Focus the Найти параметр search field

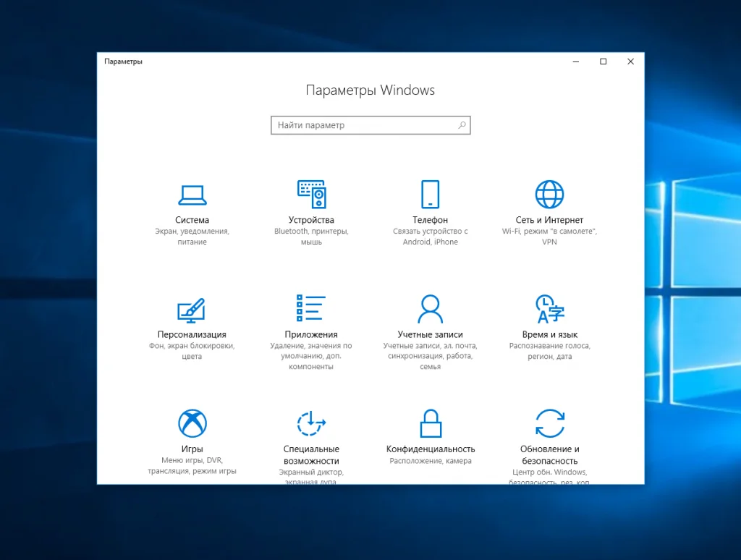pyautogui.click(x=370, y=125)
